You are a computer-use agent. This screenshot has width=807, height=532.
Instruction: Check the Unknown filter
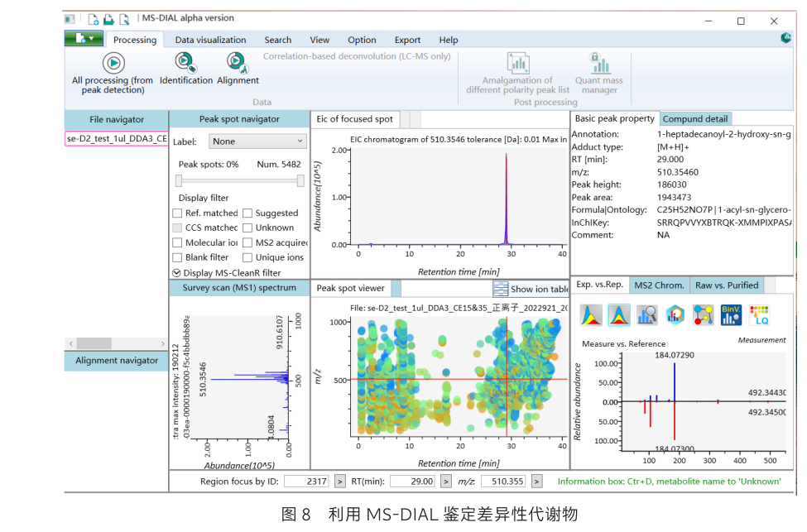pyautogui.click(x=247, y=228)
